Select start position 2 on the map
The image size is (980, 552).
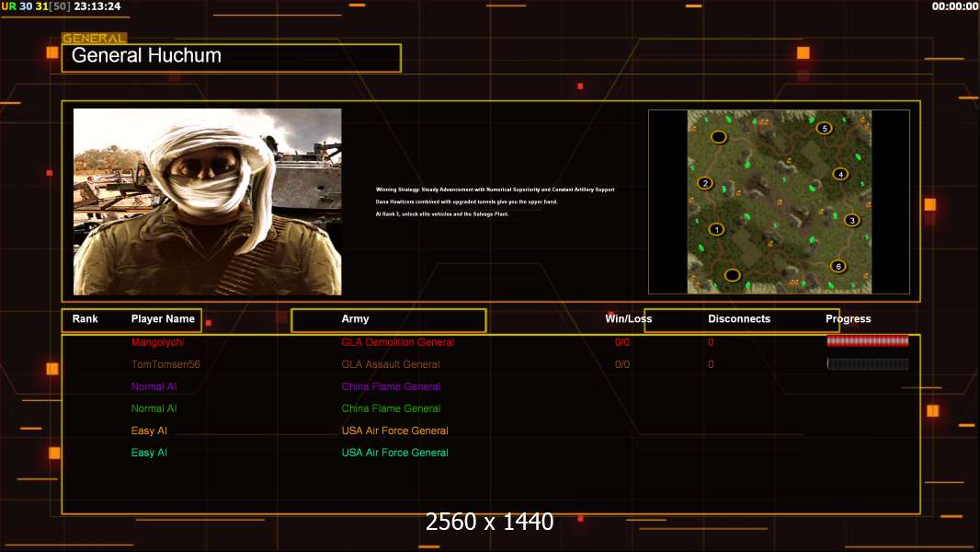click(705, 183)
